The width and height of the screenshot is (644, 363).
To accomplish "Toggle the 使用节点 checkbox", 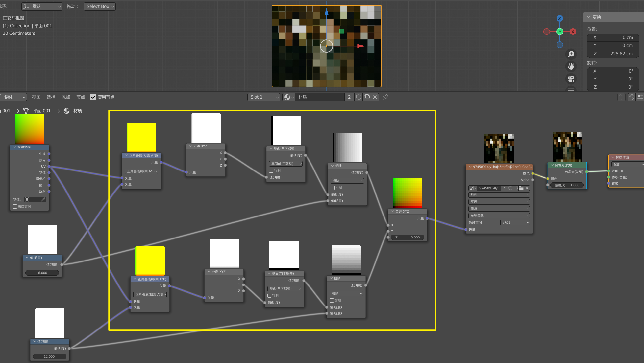I will (x=93, y=97).
